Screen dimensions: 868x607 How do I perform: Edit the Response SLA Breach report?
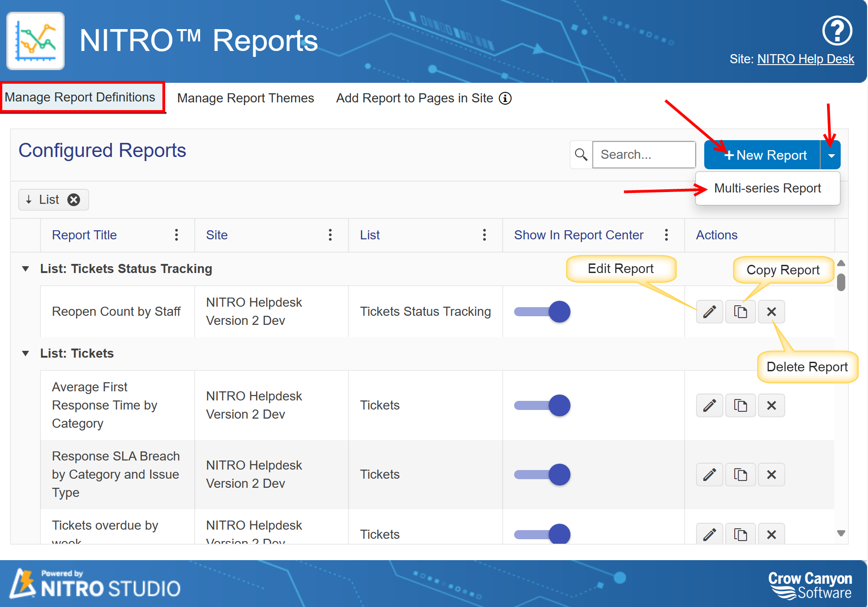coord(709,475)
